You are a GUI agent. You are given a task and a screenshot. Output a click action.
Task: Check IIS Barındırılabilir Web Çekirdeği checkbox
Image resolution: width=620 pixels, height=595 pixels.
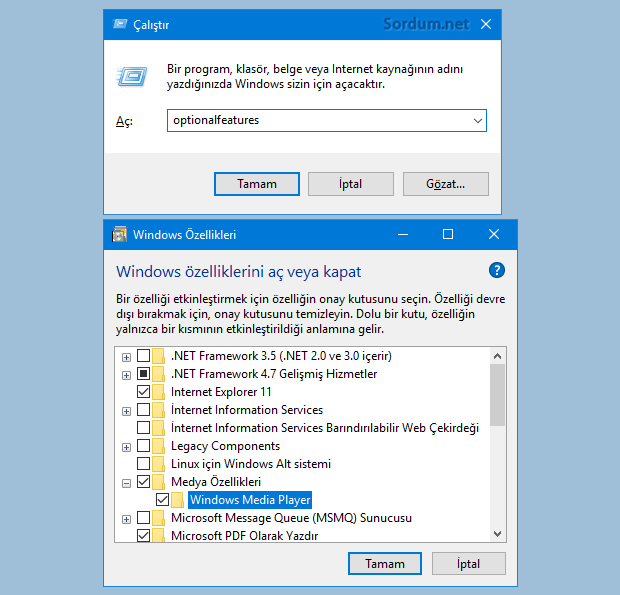pyautogui.click(x=143, y=428)
